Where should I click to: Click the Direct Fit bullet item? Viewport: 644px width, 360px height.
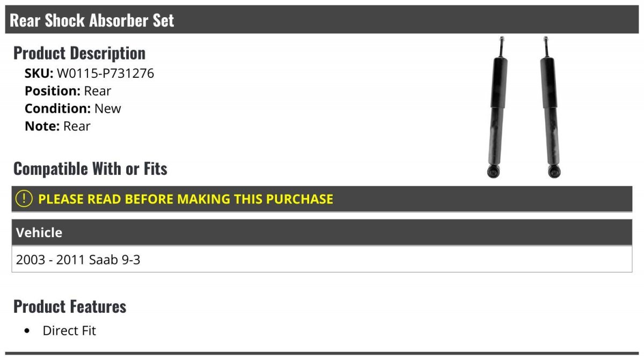click(x=69, y=330)
